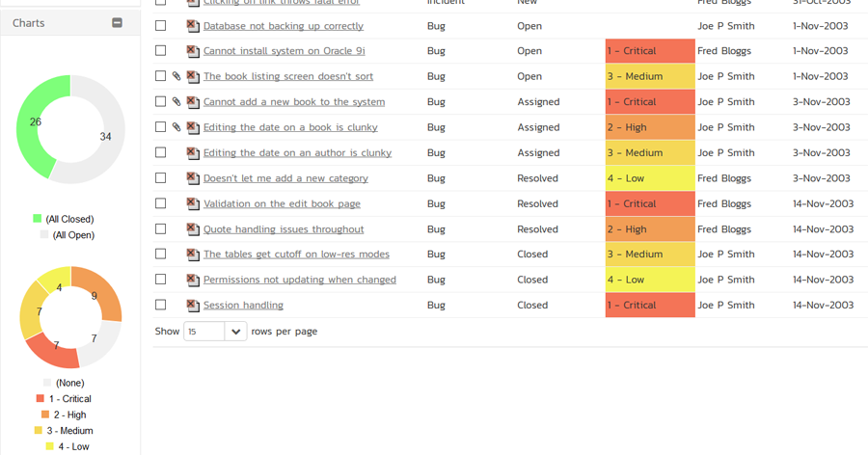Click bug icon next to 'Permissions not updating when changed'
868x455 pixels.
point(193,281)
